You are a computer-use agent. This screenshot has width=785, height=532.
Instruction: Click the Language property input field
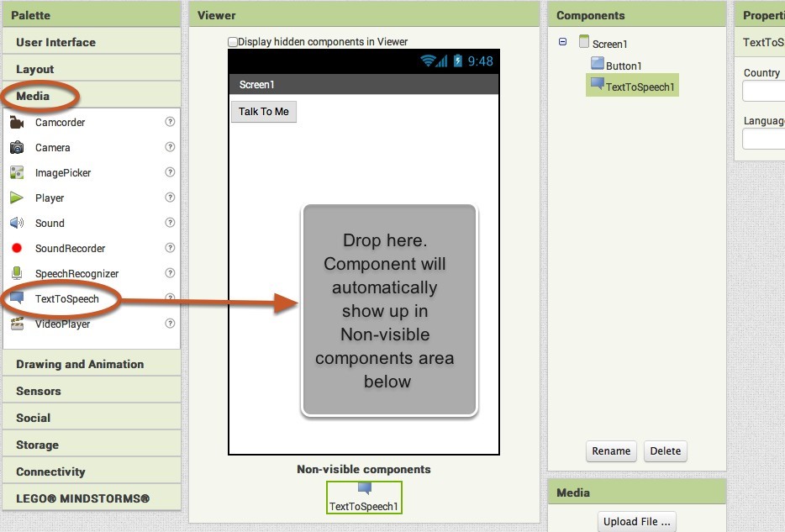pos(764,139)
